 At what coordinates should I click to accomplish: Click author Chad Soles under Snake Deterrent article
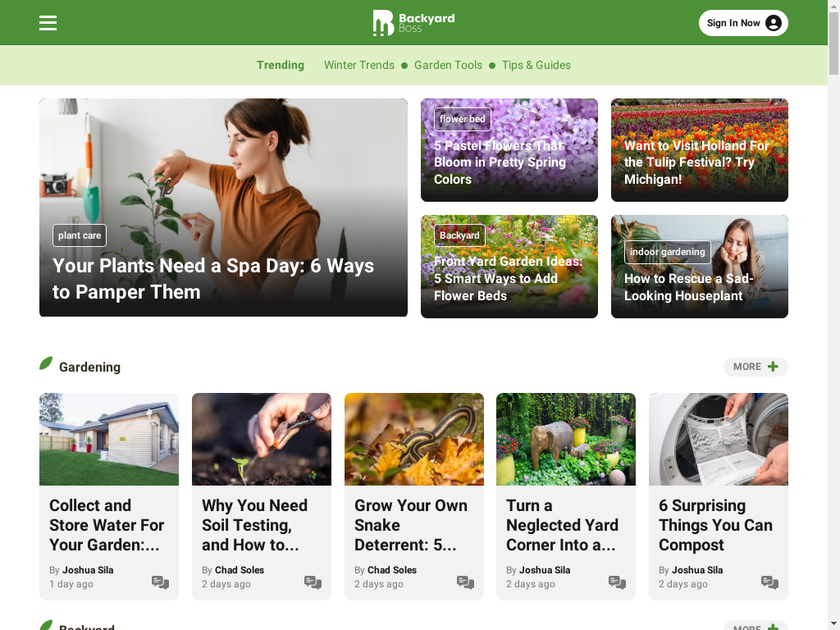pyautogui.click(x=392, y=570)
